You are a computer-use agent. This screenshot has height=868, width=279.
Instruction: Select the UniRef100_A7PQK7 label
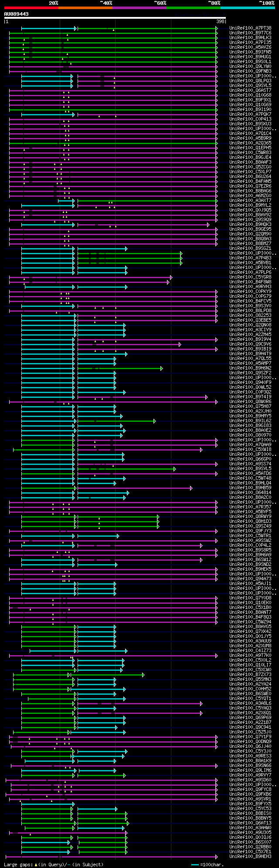tap(250, 114)
